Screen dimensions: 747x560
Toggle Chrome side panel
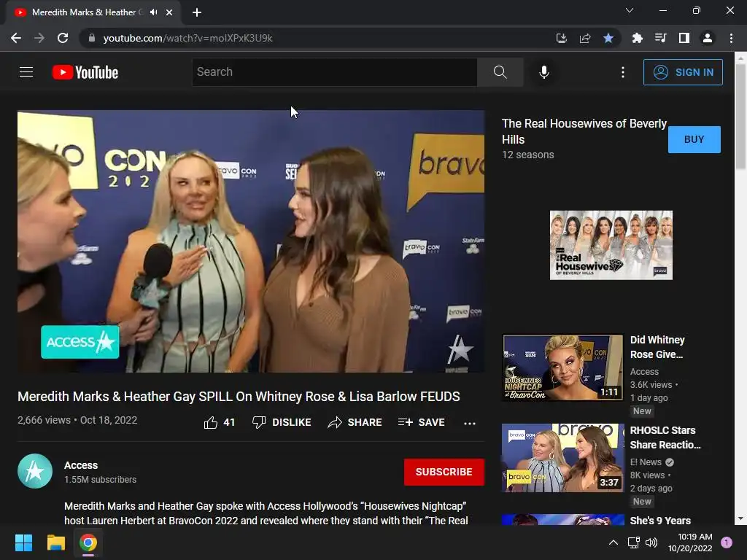click(x=684, y=38)
